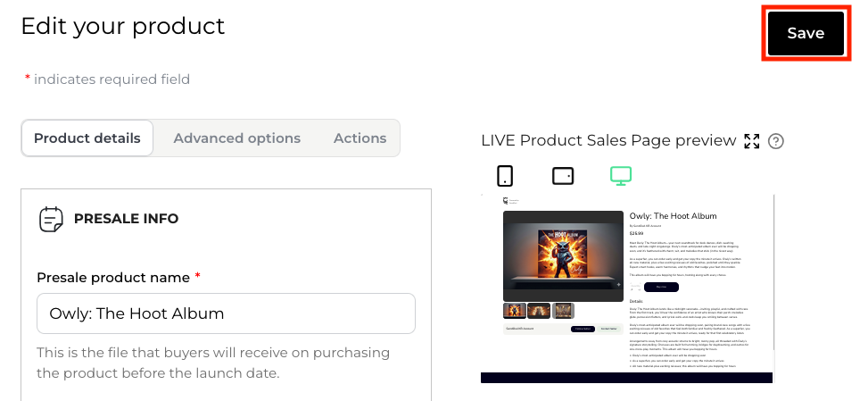Click the Presale Info calendar icon
Screen dimensions: 868x401
tap(52, 219)
